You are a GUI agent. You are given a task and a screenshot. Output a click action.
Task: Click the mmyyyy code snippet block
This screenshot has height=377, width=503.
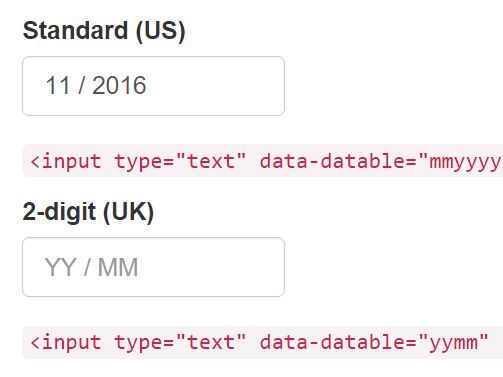[263, 161]
